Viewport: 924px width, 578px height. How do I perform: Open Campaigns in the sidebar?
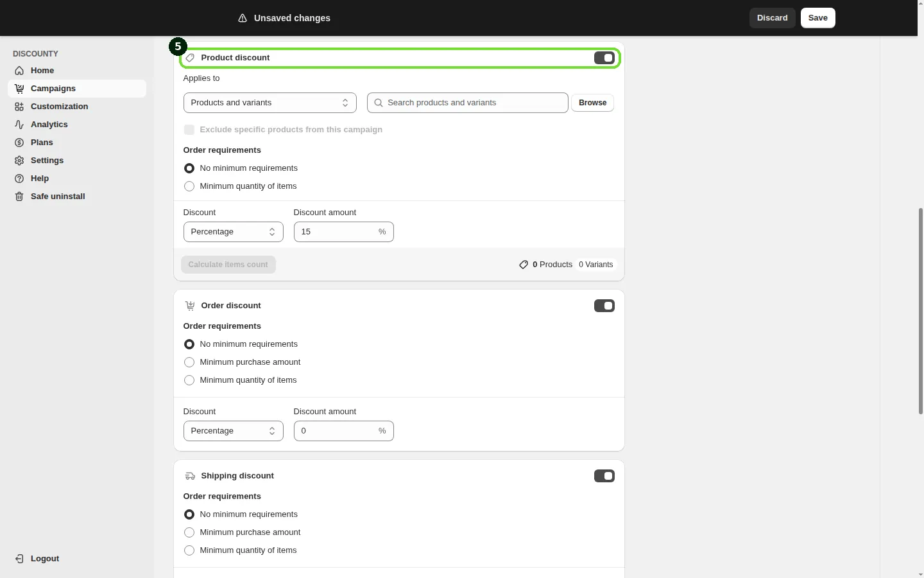point(77,89)
